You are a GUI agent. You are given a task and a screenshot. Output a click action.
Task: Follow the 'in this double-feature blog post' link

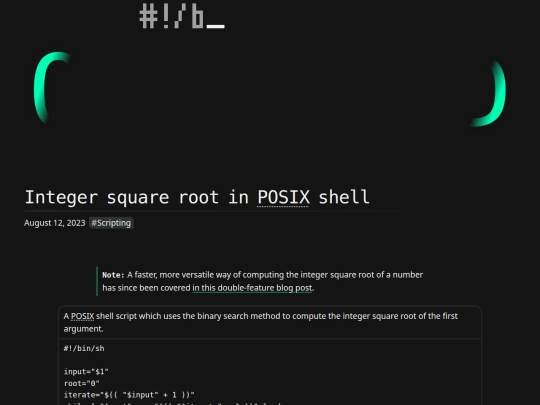coord(252,288)
